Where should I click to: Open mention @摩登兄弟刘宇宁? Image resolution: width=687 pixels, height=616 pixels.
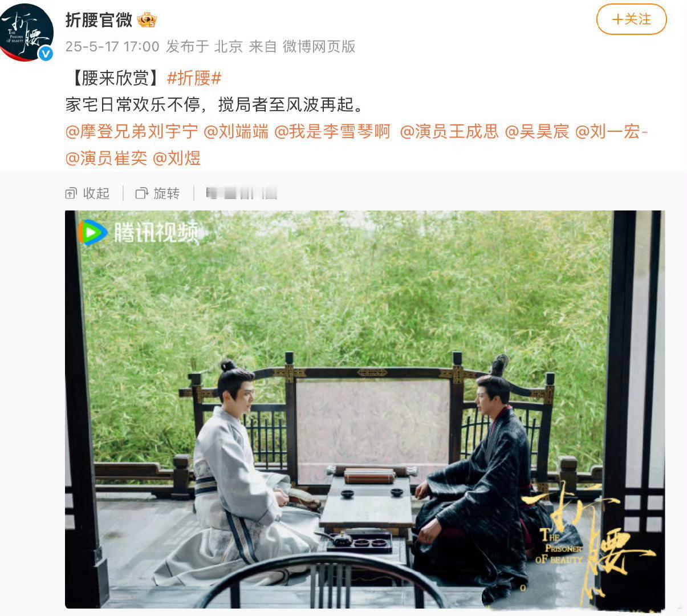pos(132,131)
